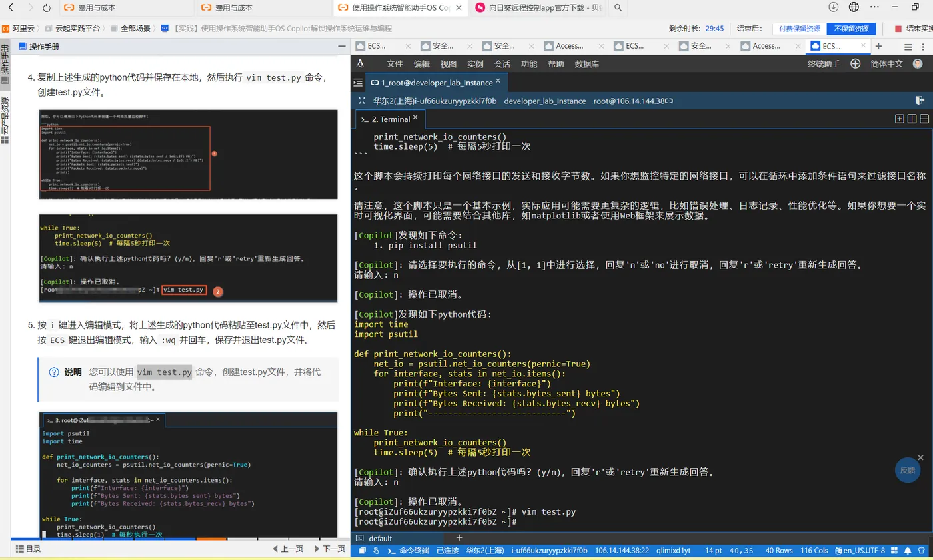
Task: Open the browser search tab icon
Action: click(x=618, y=7)
